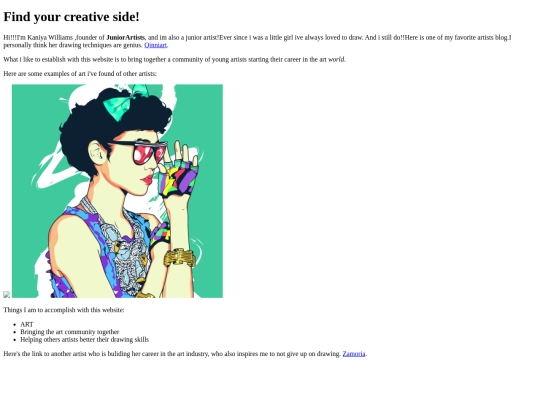This screenshot has height=405, width=540.
Task: Click the pop-art girl illustration
Action: point(117,191)
